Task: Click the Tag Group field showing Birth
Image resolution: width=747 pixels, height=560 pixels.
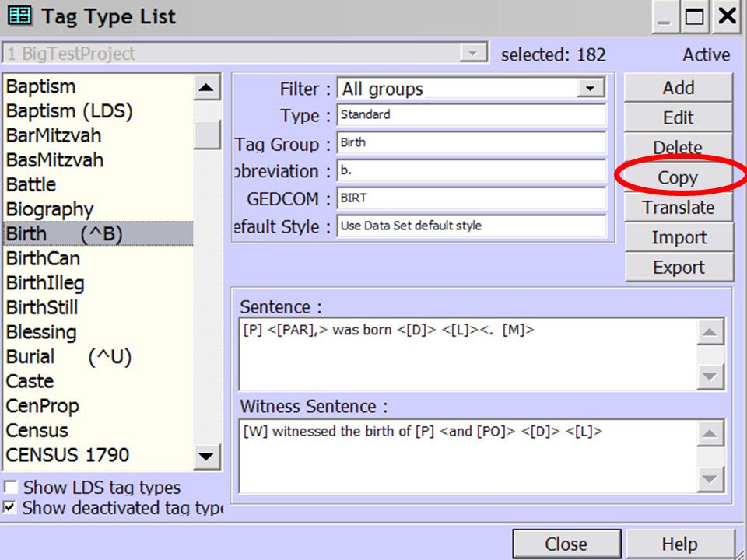Action: 472,142
